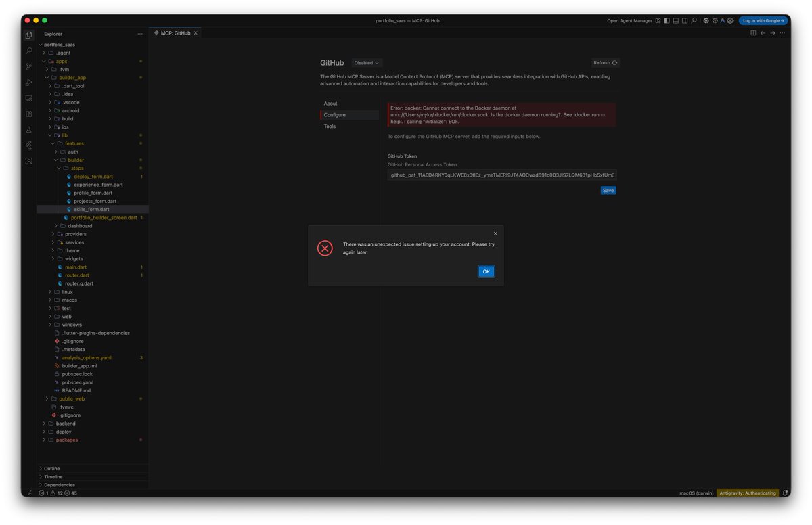Refresh the GitHub MCP server

click(x=605, y=63)
